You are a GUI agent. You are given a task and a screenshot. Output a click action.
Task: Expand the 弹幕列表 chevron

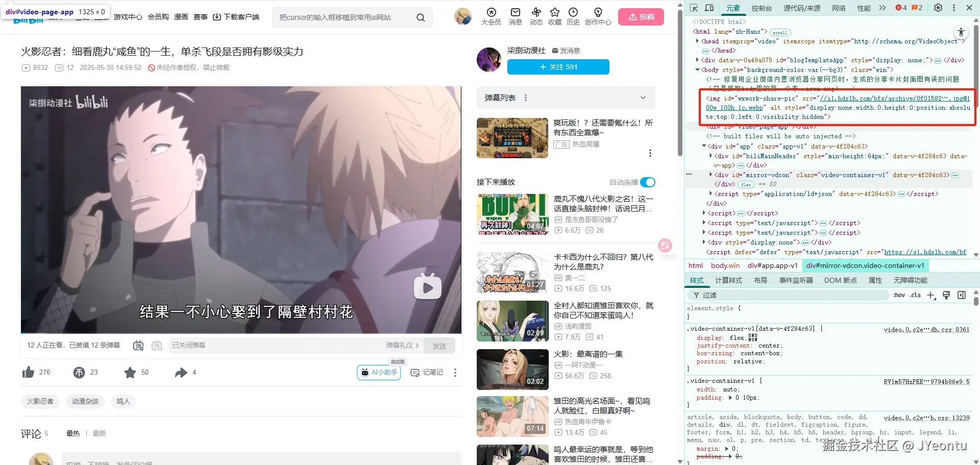(x=643, y=97)
